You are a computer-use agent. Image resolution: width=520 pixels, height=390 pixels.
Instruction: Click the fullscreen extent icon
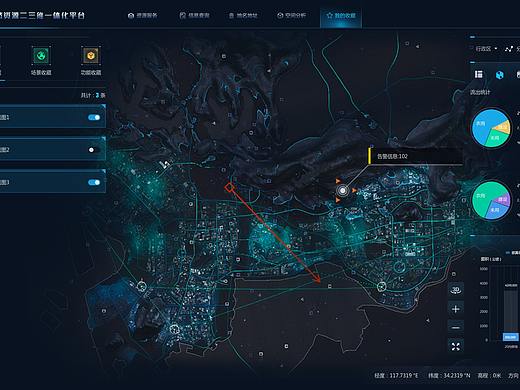pos(456,347)
